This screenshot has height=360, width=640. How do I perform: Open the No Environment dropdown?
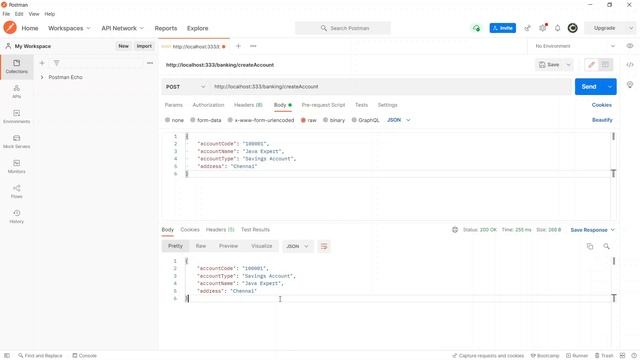tap(575, 46)
